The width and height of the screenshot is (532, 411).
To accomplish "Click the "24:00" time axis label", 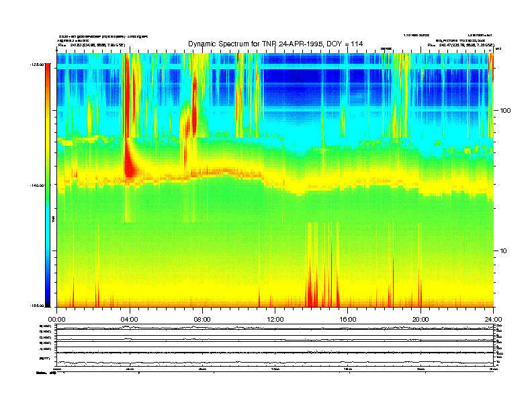I will [x=493, y=320].
